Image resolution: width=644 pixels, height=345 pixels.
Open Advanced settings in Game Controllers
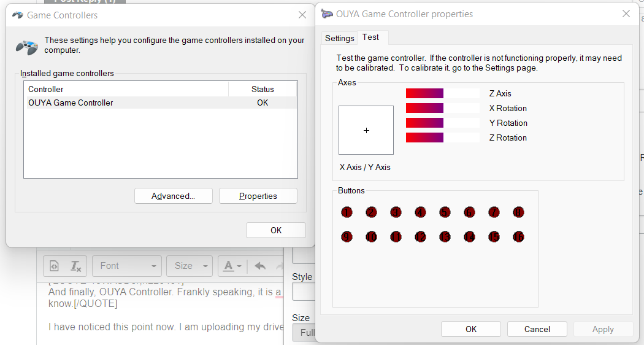174,196
